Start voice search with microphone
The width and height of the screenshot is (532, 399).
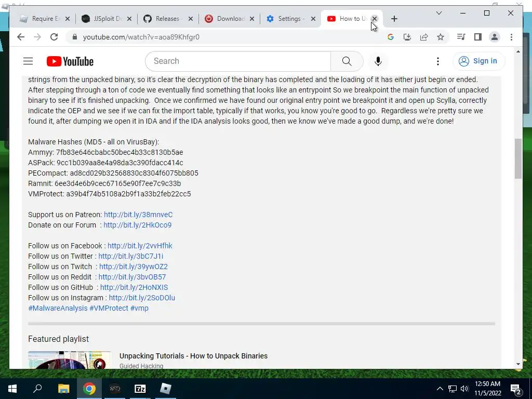point(378,61)
